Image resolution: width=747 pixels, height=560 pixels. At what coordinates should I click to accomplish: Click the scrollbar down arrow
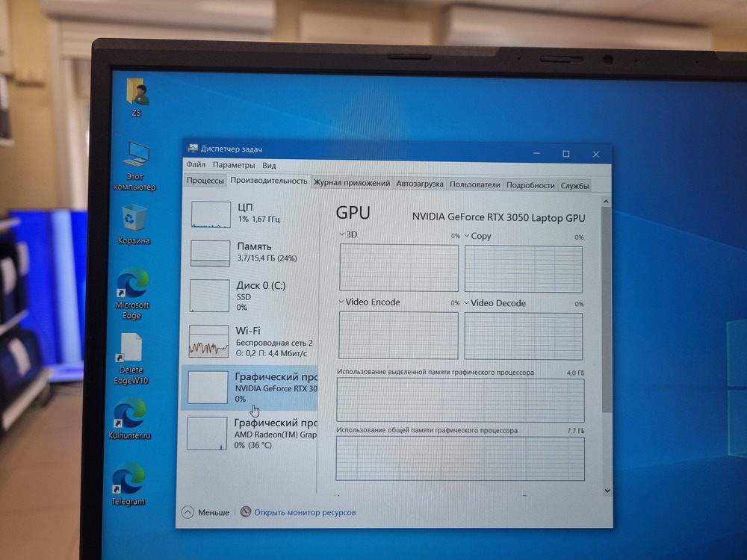click(x=607, y=491)
